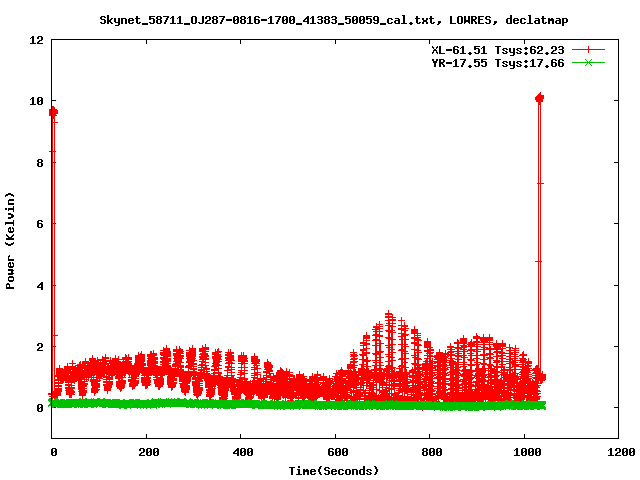Image resolution: width=640 pixels, height=480 pixels.
Task: Click y-axis tick label 4
Action: coord(40,286)
